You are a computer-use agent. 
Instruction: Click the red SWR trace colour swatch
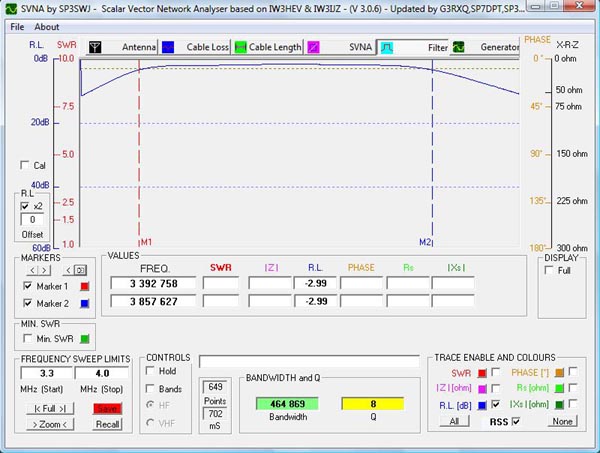point(485,372)
